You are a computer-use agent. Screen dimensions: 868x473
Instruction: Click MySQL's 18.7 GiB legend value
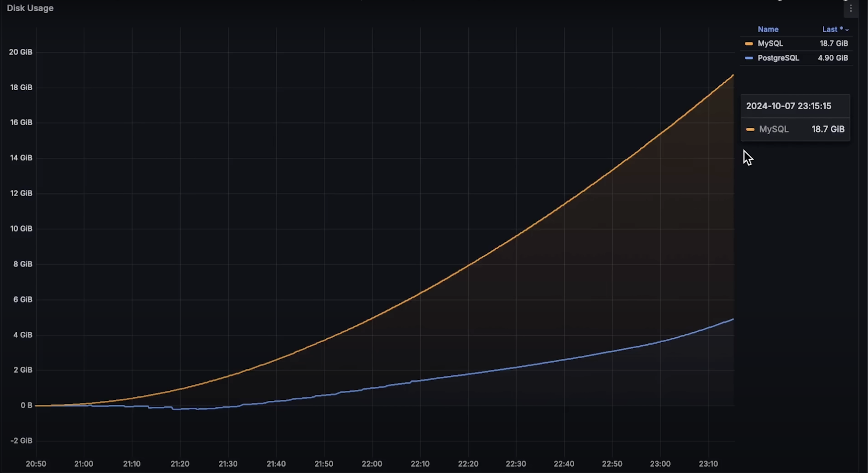tap(834, 43)
